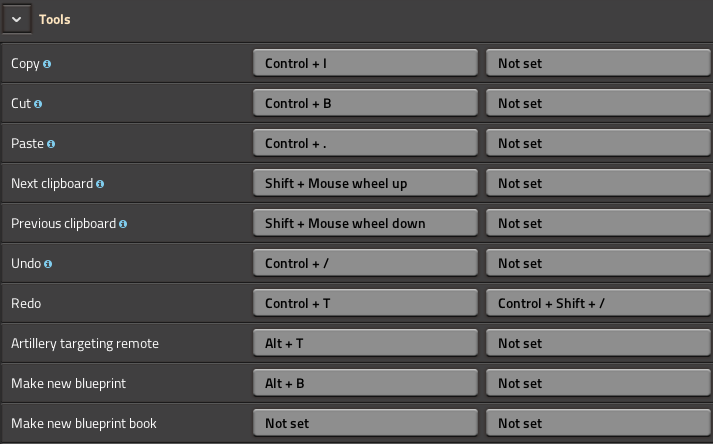
Task: Set the secondary keybinding for Paste
Action: point(598,143)
